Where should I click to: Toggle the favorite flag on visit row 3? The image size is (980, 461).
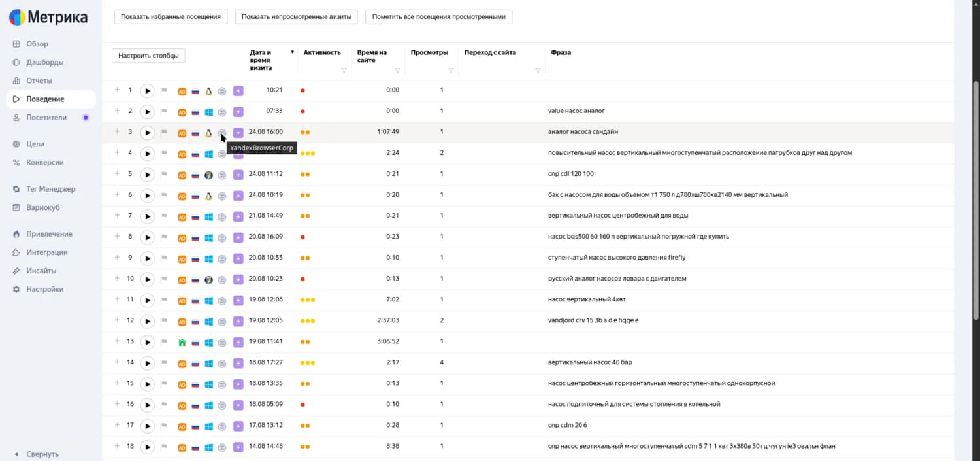(164, 133)
